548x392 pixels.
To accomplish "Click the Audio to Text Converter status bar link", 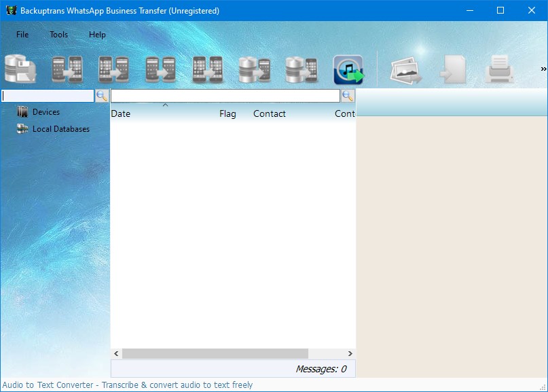I will coord(126,385).
